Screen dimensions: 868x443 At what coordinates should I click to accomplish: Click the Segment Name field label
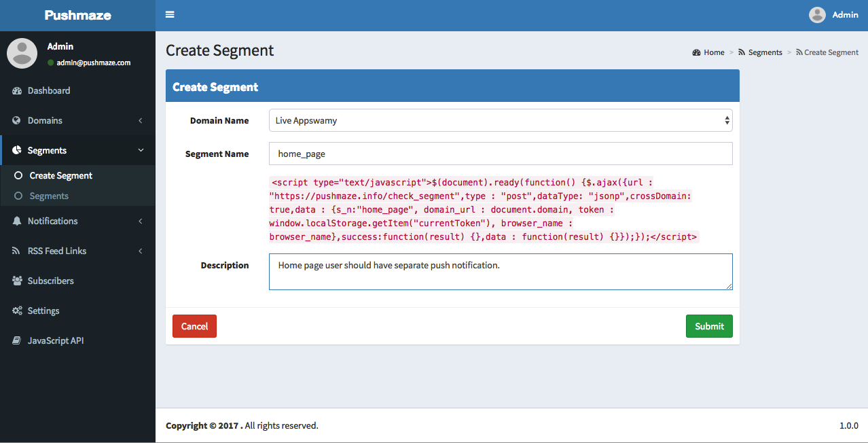click(x=217, y=154)
